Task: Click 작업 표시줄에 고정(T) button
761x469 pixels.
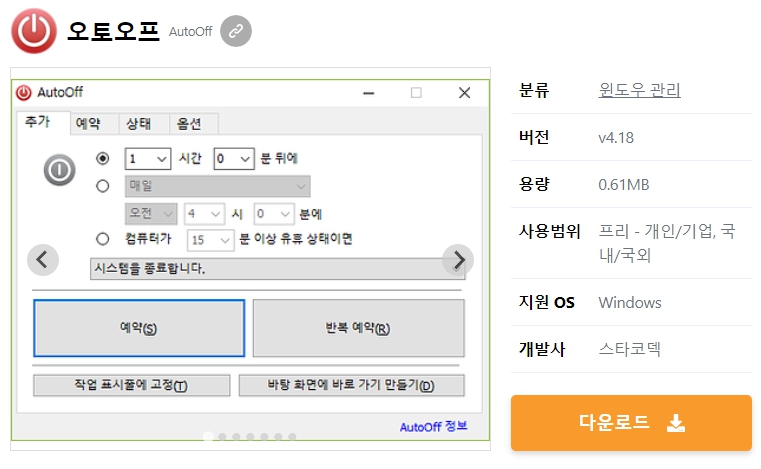Action: coord(132,385)
